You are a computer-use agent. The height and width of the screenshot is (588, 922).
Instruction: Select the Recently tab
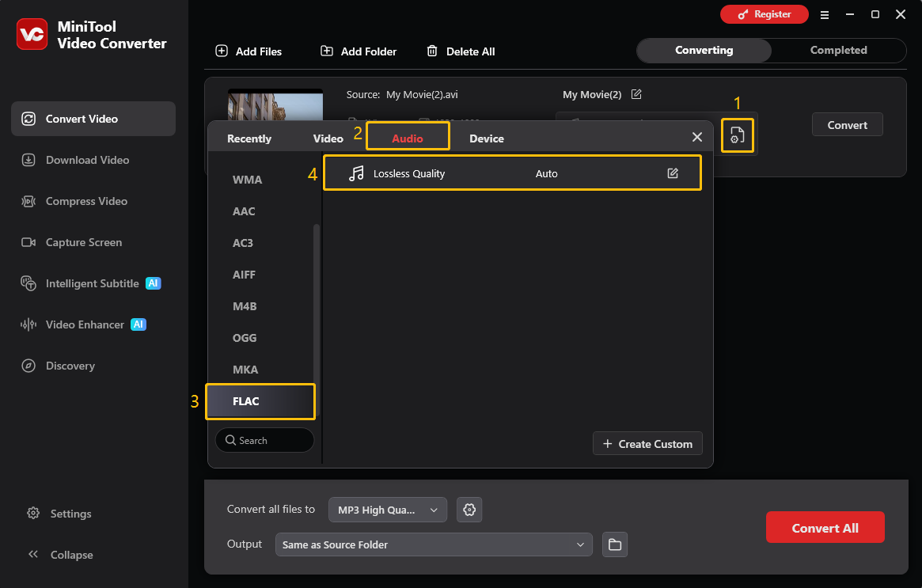click(x=249, y=138)
